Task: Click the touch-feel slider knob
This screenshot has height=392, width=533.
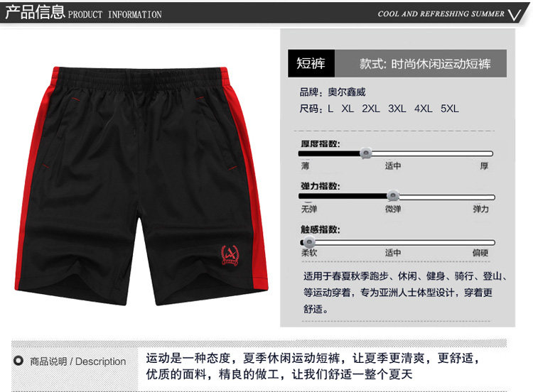Action: [x=308, y=242]
